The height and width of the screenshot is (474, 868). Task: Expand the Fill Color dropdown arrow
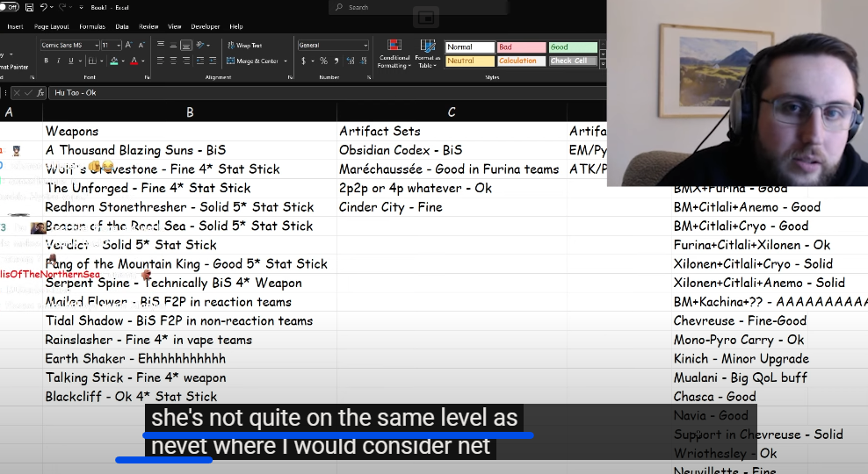(122, 61)
